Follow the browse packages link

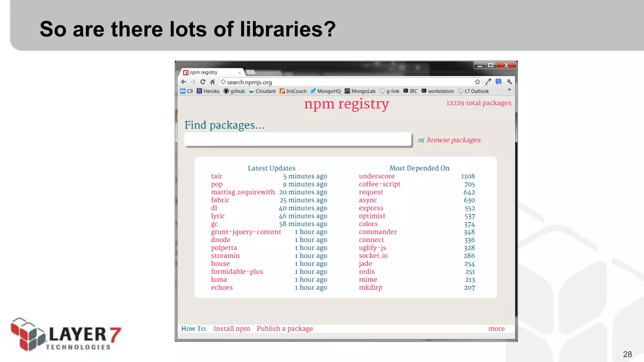pyautogui.click(x=453, y=140)
